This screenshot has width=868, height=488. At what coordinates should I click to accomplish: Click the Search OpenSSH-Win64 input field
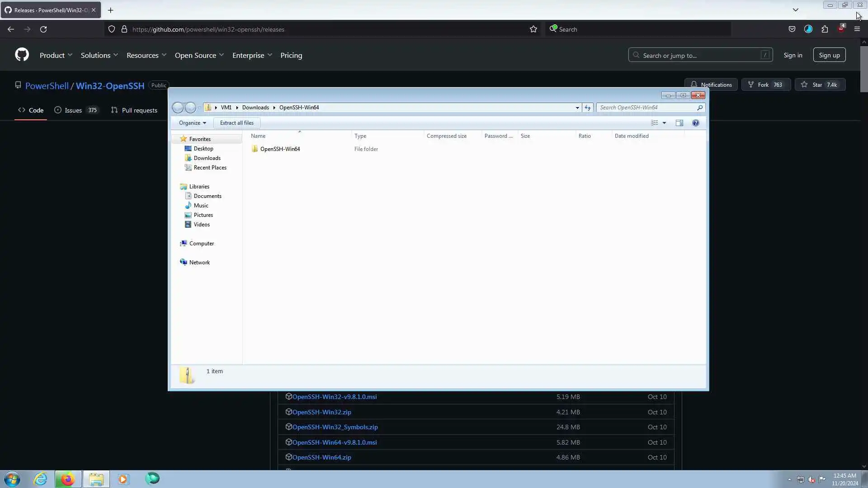coord(646,108)
